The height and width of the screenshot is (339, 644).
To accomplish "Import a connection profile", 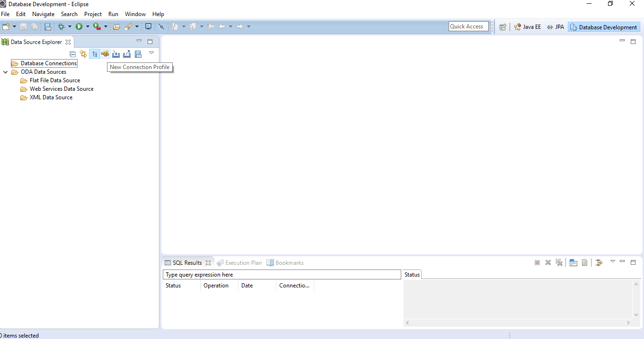I will click(116, 53).
